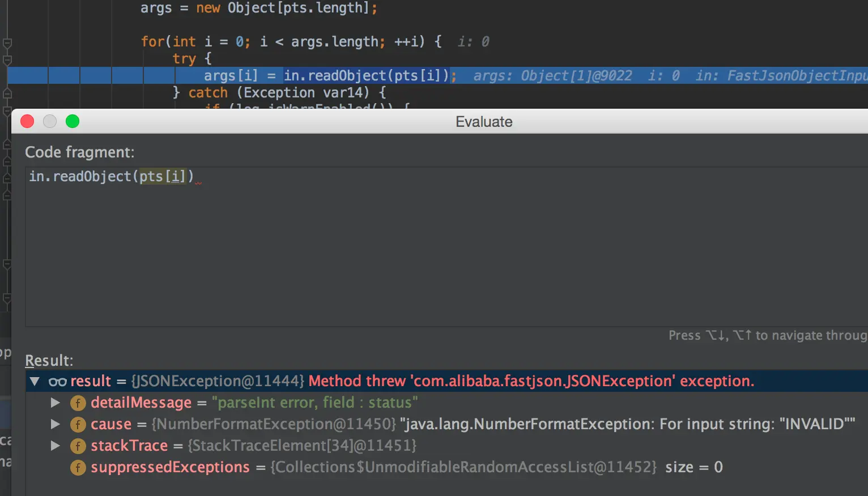Image resolution: width=868 pixels, height=496 pixels.
Task: Click the "Code fragment:" label
Action: point(80,152)
